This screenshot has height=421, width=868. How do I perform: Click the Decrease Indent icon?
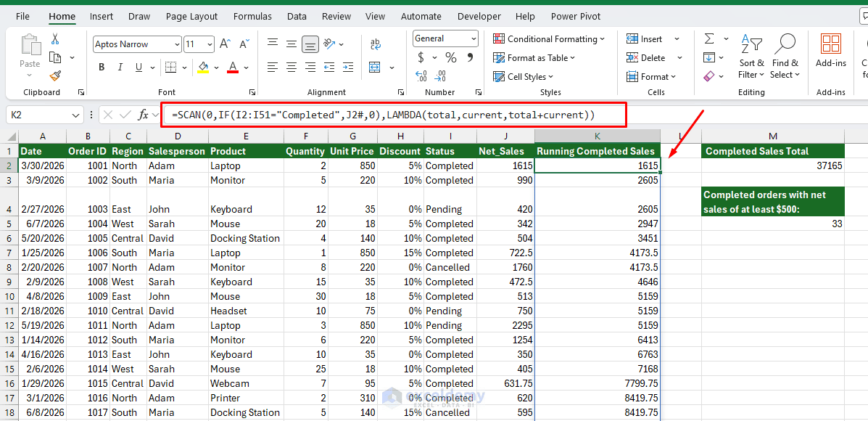(x=329, y=67)
